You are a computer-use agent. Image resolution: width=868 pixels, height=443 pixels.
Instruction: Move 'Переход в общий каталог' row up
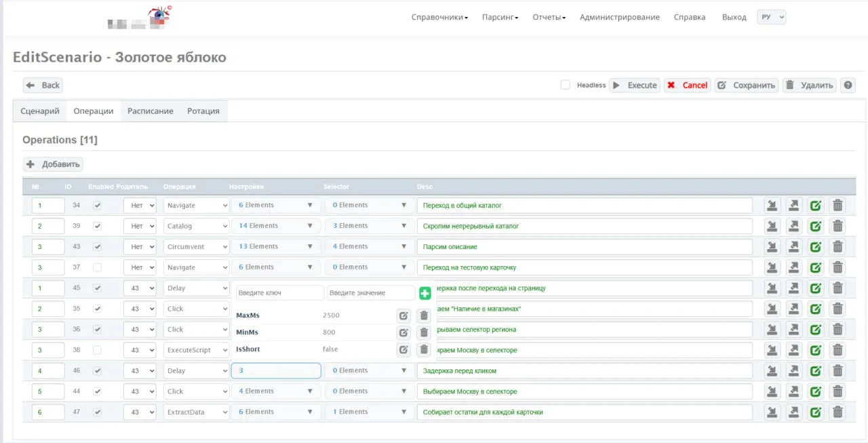[x=794, y=206]
